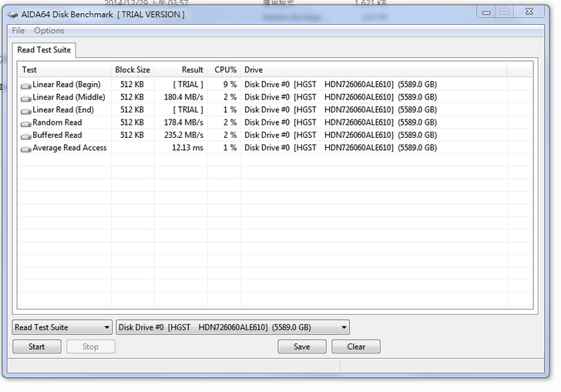Click the Stop button
Viewport: 561px width, 392px height.
click(90, 347)
